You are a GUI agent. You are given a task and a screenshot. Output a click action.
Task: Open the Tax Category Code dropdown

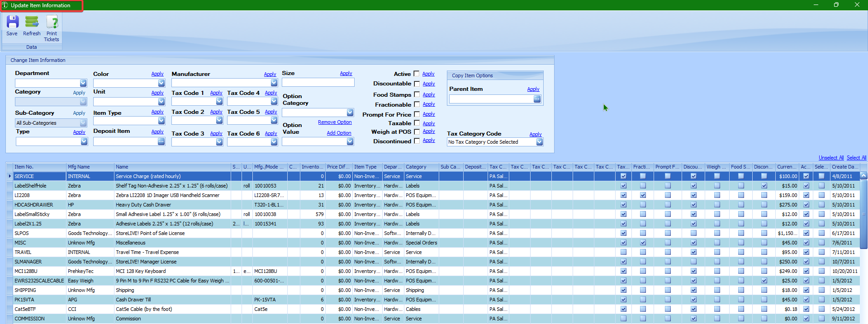point(539,142)
